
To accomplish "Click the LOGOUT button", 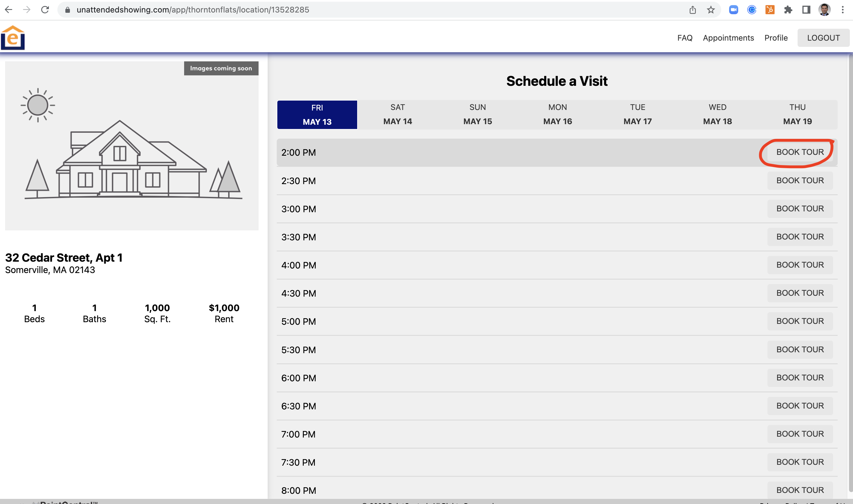I will pyautogui.click(x=823, y=38).
